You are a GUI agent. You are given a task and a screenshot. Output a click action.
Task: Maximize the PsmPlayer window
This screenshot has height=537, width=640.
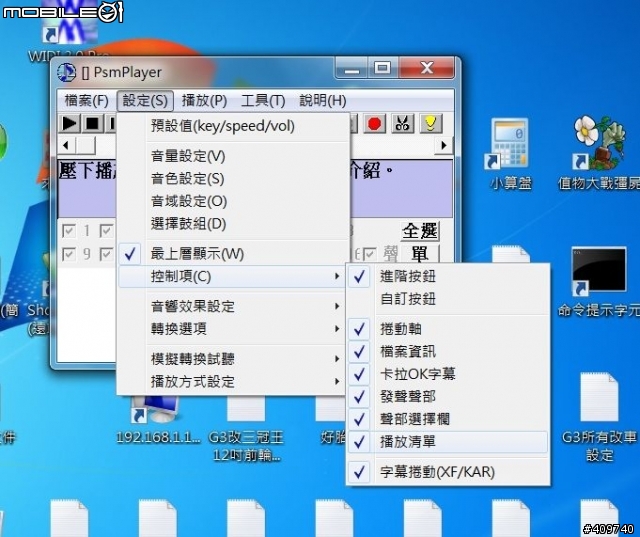click(382, 68)
